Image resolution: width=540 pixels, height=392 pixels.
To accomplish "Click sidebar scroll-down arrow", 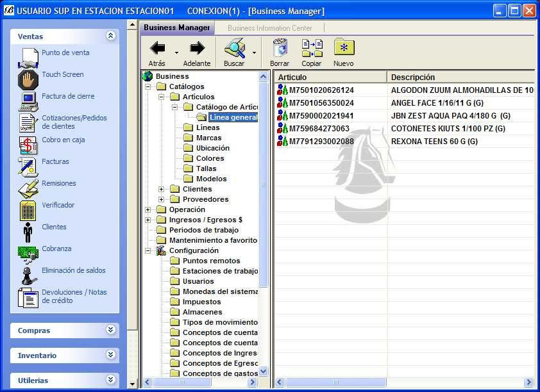I will 133,384.
